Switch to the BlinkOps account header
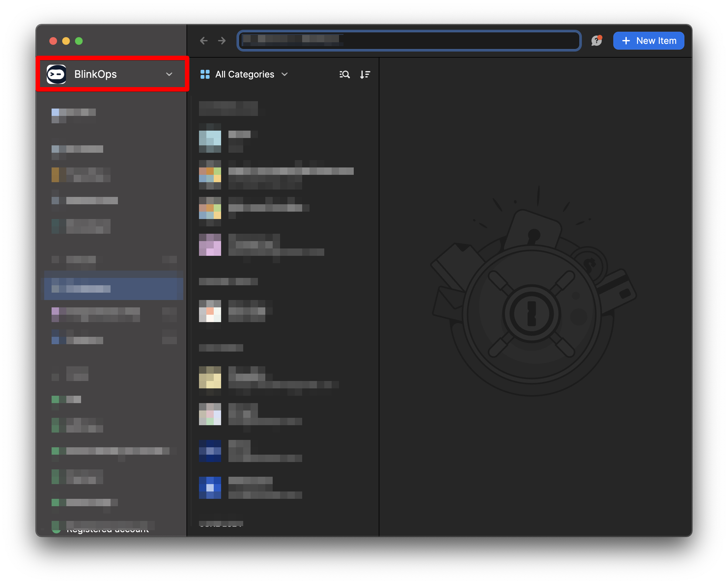This screenshot has height=584, width=728. (x=95, y=74)
